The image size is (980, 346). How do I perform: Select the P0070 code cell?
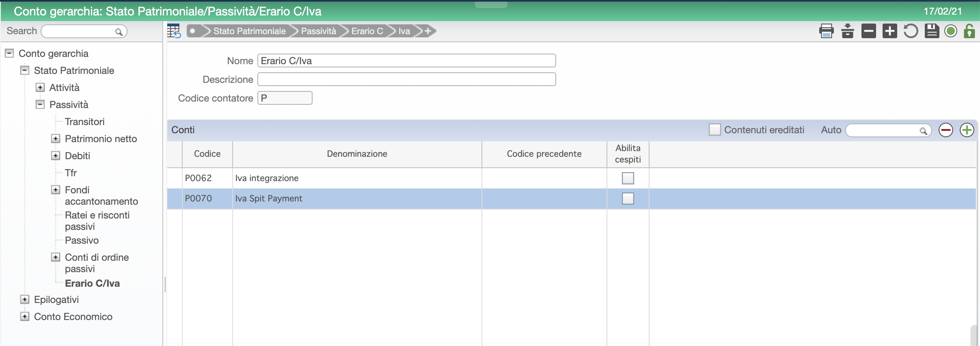coord(207,199)
